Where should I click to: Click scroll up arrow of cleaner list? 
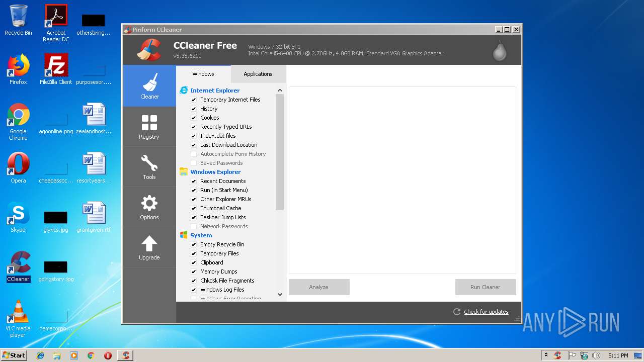tap(280, 90)
